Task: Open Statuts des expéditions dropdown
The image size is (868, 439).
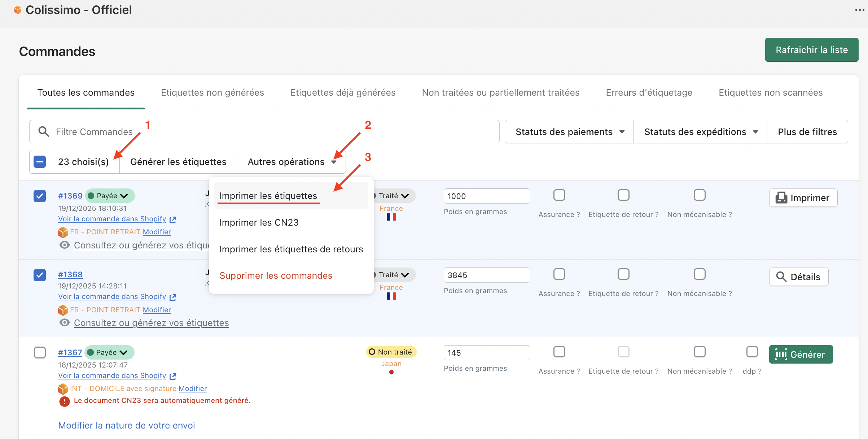Action: (700, 132)
